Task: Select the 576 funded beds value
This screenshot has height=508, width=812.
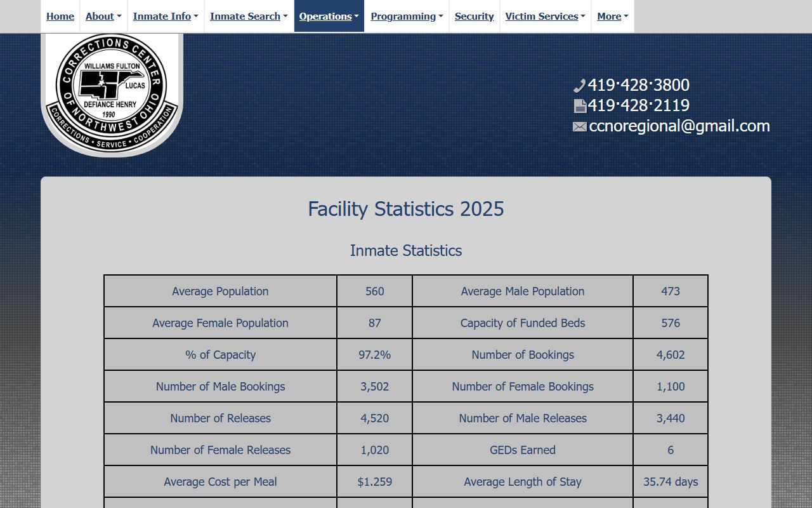Action: point(671,323)
